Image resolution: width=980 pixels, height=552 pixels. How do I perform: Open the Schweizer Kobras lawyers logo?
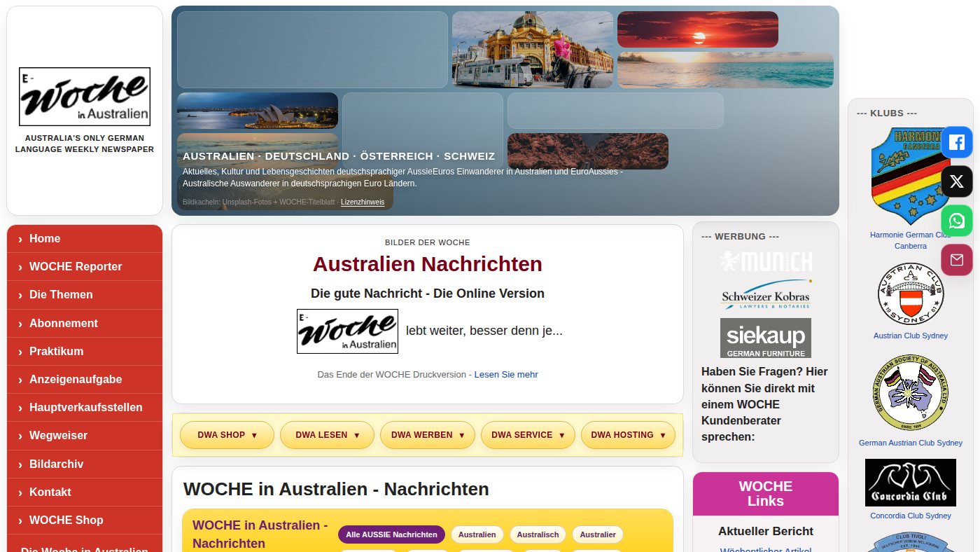click(x=766, y=296)
